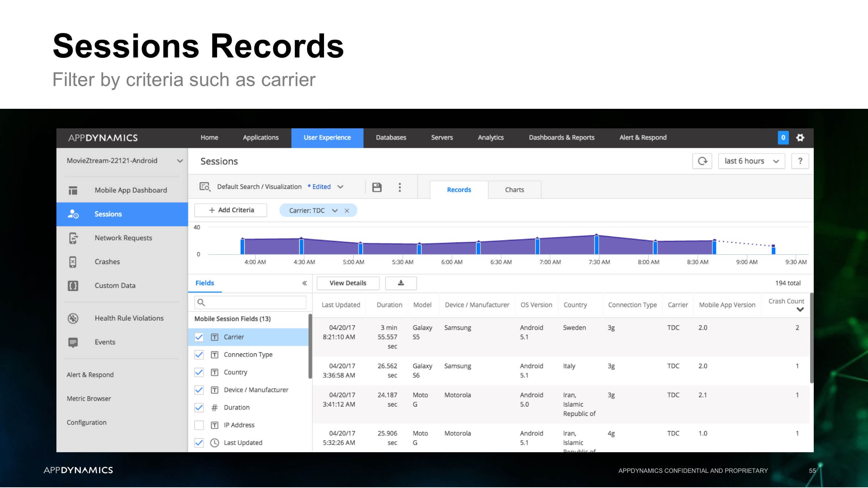Click the magnifier icon in the fields search
The image size is (868, 488).
point(201,303)
